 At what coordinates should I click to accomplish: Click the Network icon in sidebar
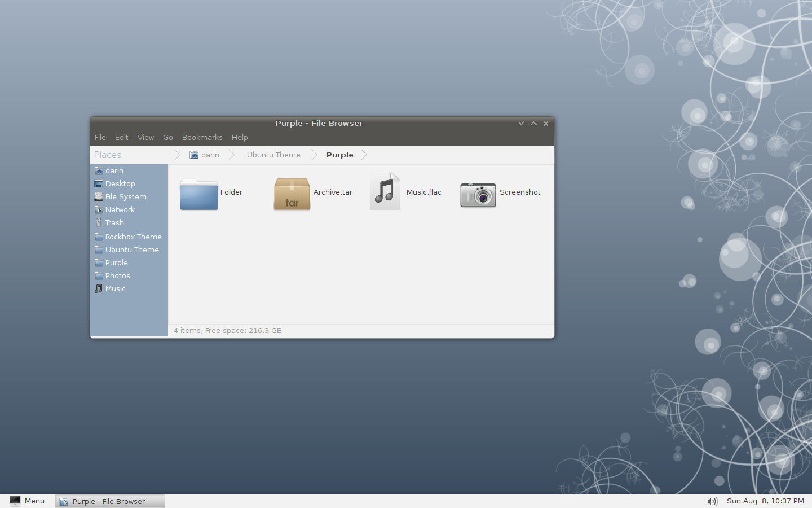pyautogui.click(x=99, y=209)
